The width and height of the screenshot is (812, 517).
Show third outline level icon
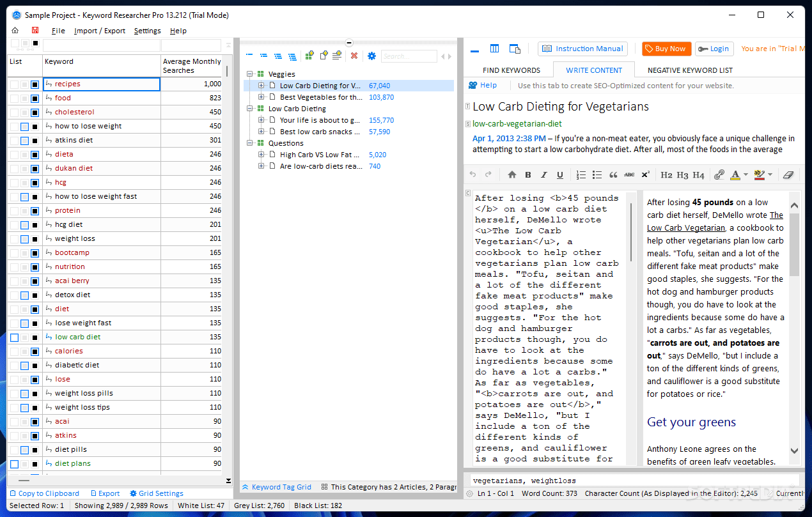(277, 56)
